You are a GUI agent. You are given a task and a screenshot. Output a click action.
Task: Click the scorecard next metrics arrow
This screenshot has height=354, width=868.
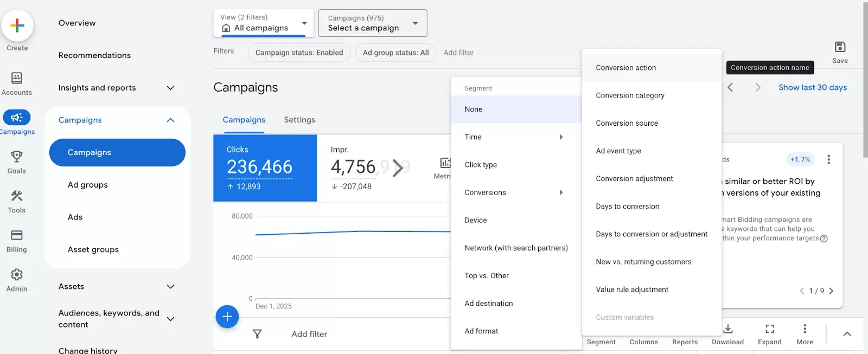[398, 168]
